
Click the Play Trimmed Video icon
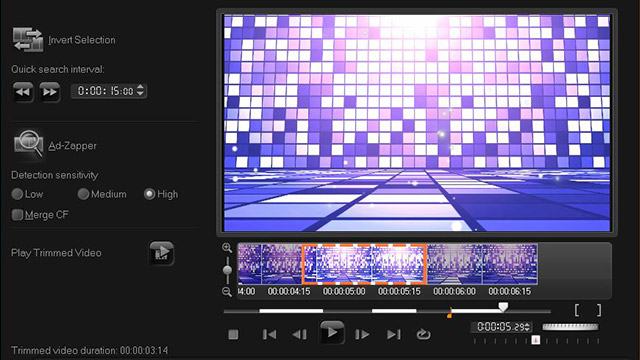click(x=162, y=253)
